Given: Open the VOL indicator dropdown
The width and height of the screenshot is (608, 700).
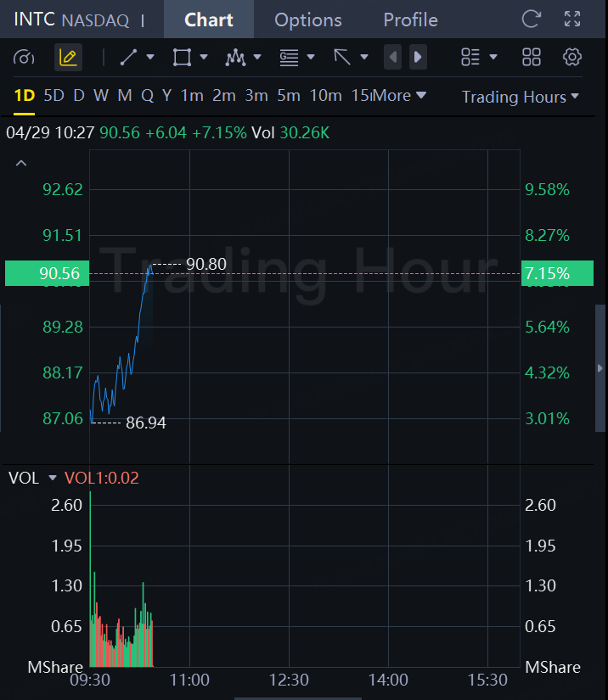Looking at the screenshot, I should (x=53, y=479).
